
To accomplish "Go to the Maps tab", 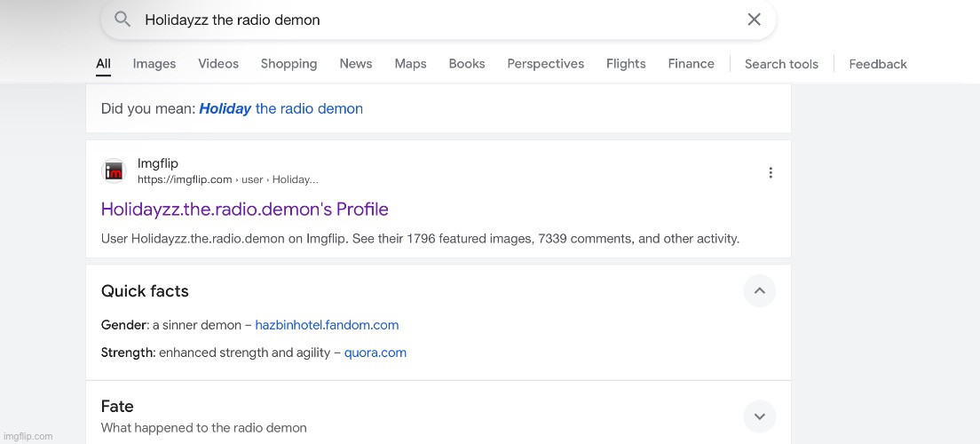I will 410,64.
